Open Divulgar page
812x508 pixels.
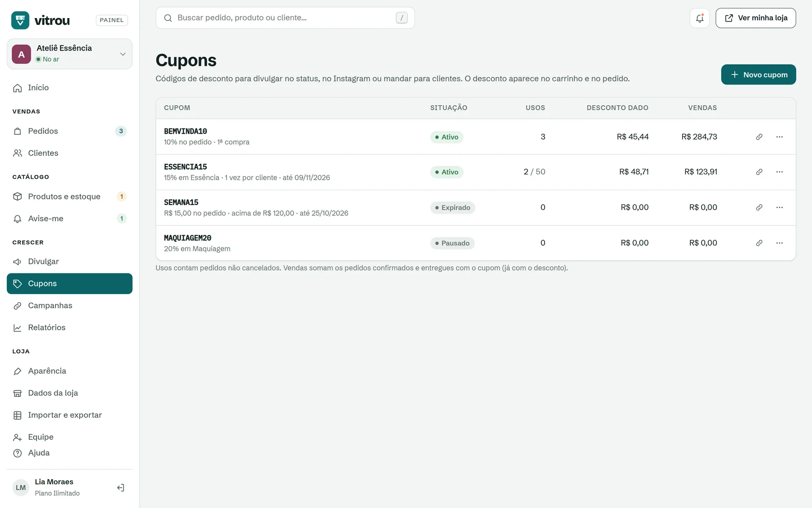coord(69,261)
